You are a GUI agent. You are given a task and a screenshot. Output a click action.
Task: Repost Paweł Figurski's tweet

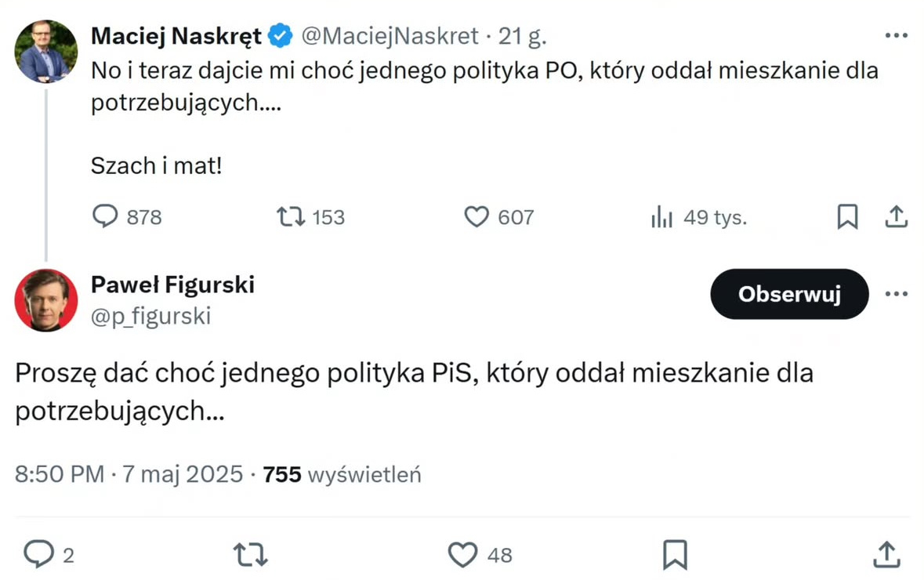click(x=251, y=555)
